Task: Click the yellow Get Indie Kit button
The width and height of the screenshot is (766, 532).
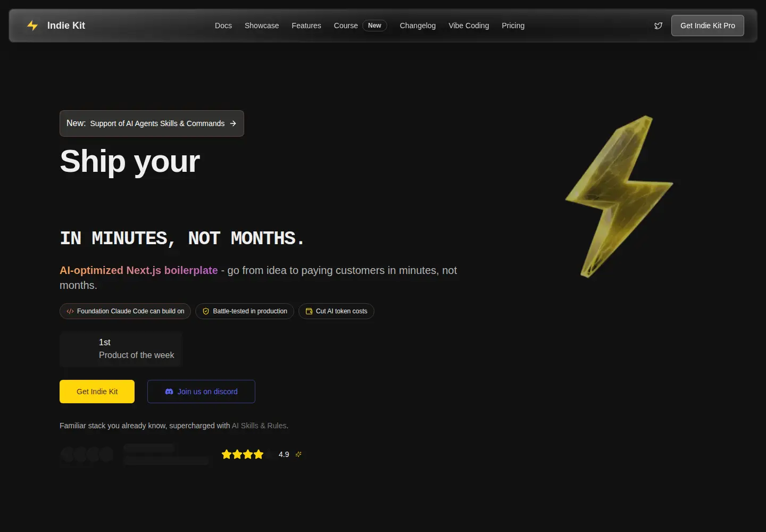Action: tap(97, 392)
